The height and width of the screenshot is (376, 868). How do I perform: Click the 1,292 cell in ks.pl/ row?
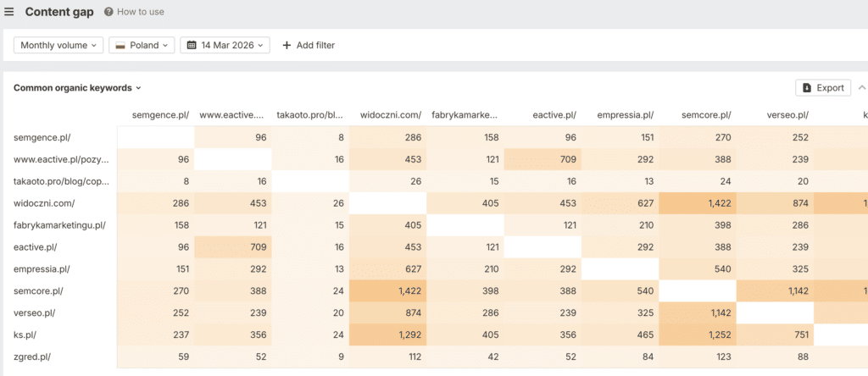[388, 335]
